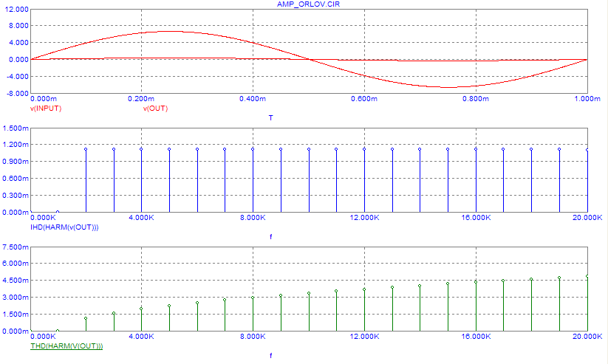Click 8.000K on the IHD frequency axis
The image size is (608, 364).
[253, 218]
